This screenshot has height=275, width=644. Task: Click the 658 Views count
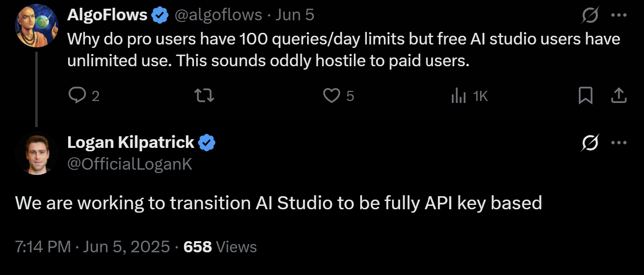click(x=220, y=247)
